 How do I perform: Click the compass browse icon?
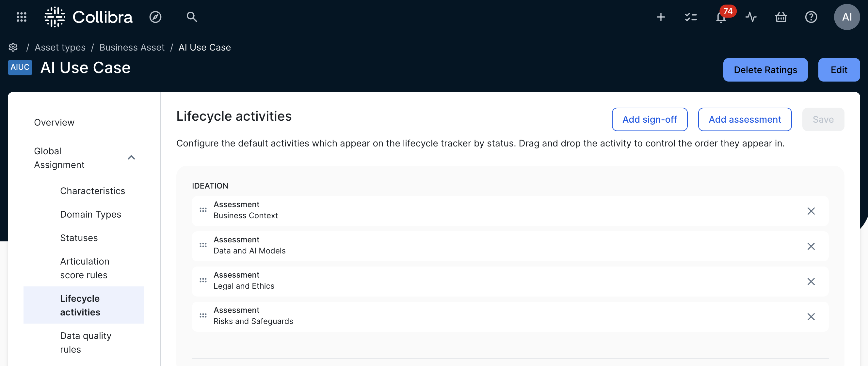click(x=155, y=17)
